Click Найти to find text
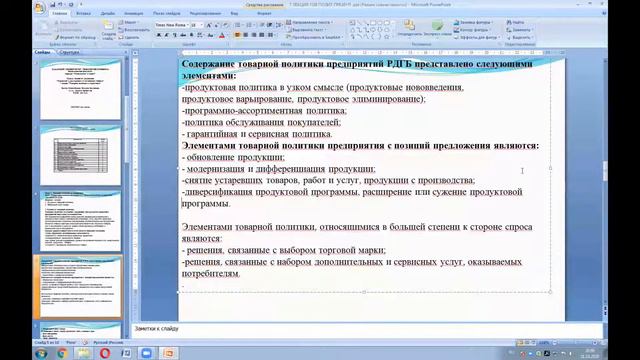Viewport: 640px width, 360px height. [x=516, y=22]
